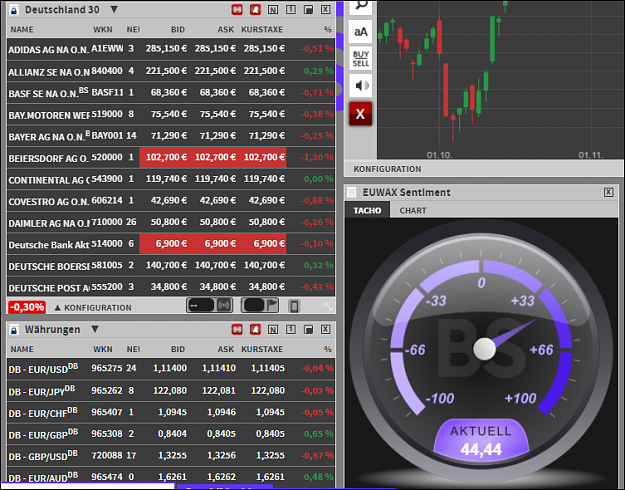
Task: Select the DB - EUR/AUD currency row
Action: [171, 476]
